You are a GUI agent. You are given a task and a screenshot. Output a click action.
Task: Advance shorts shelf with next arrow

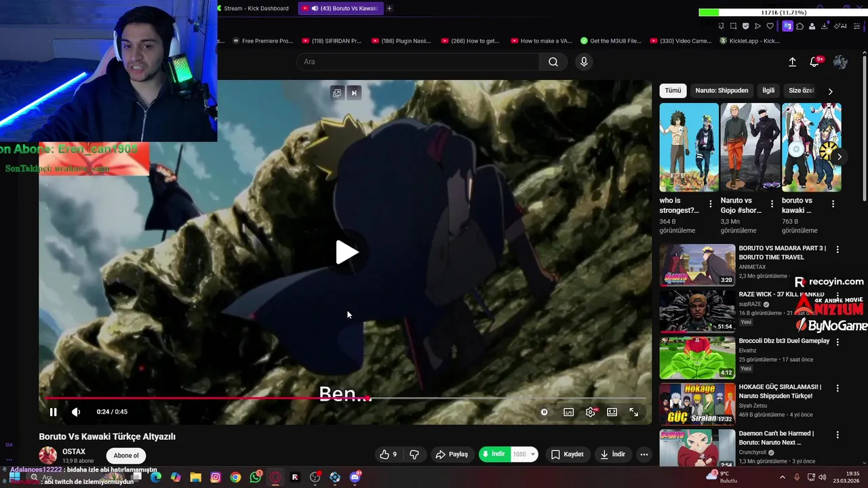839,157
